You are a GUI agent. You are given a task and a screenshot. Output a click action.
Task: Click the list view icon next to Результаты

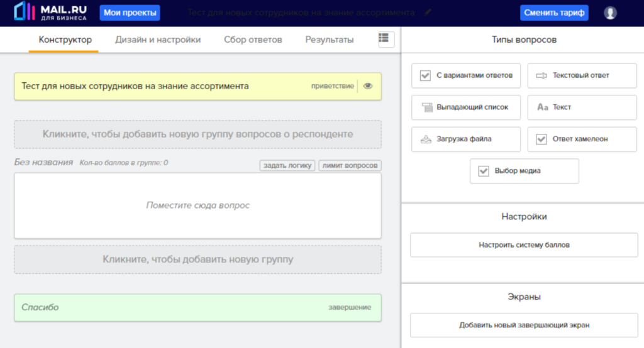pos(384,39)
